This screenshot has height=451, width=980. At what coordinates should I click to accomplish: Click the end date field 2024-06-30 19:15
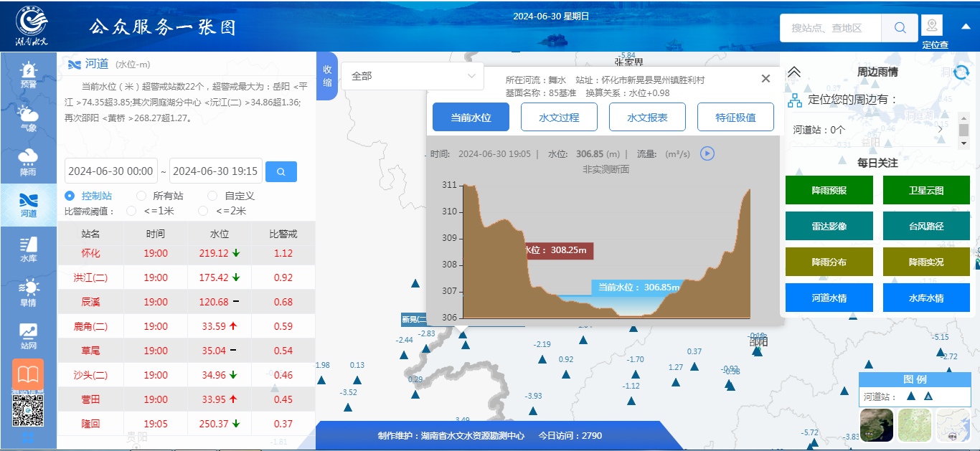click(x=215, y=171)
